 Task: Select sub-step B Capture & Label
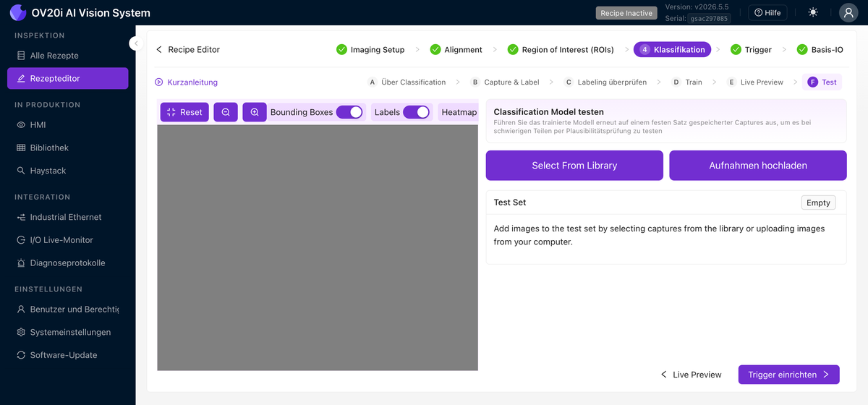[x=505, y=82]
